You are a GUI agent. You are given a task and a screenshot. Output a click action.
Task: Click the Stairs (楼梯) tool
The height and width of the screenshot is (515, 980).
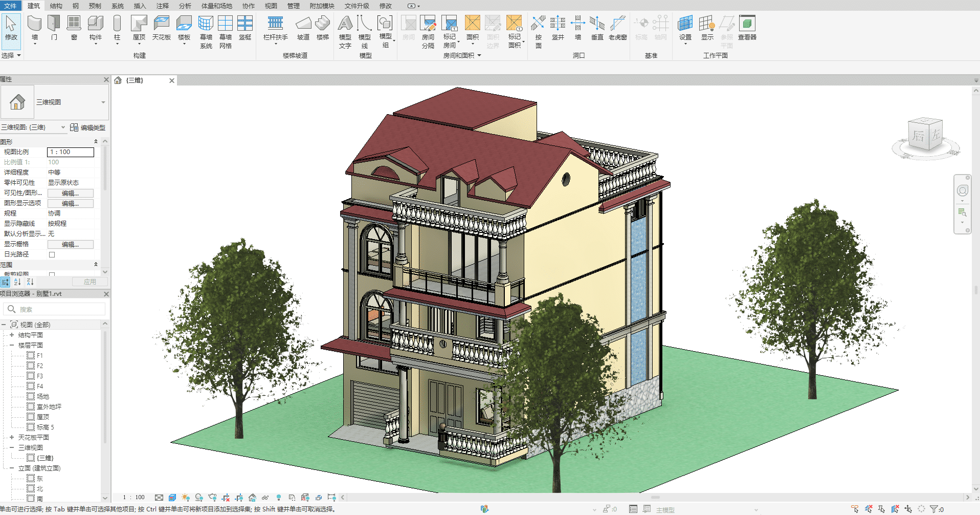[322, 28]
